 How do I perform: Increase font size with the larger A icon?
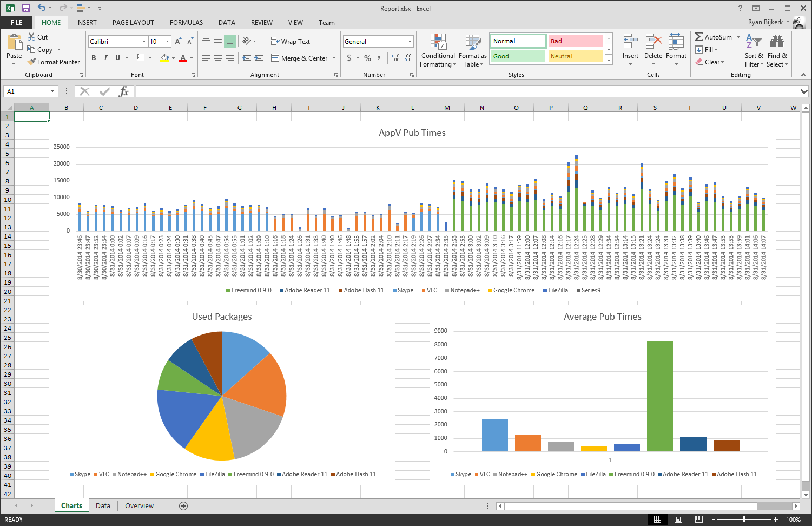(178, 41)
